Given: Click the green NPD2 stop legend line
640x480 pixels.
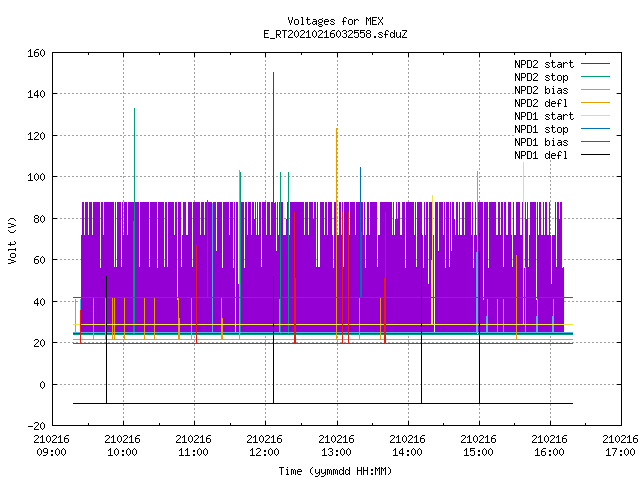Looking at the screenshot, I should tap(595, 77).
